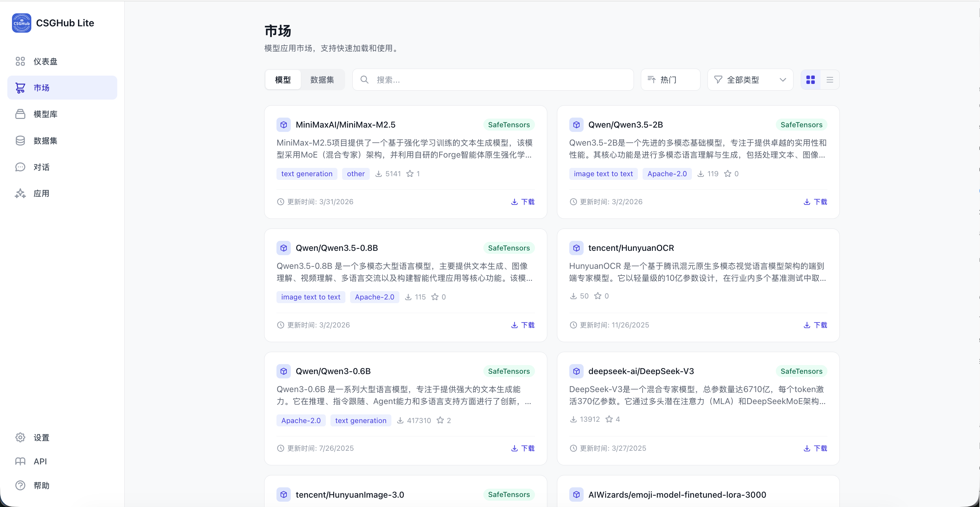Click 更新时间: 11/26/2025 on HunyuanOCR card

614,325
